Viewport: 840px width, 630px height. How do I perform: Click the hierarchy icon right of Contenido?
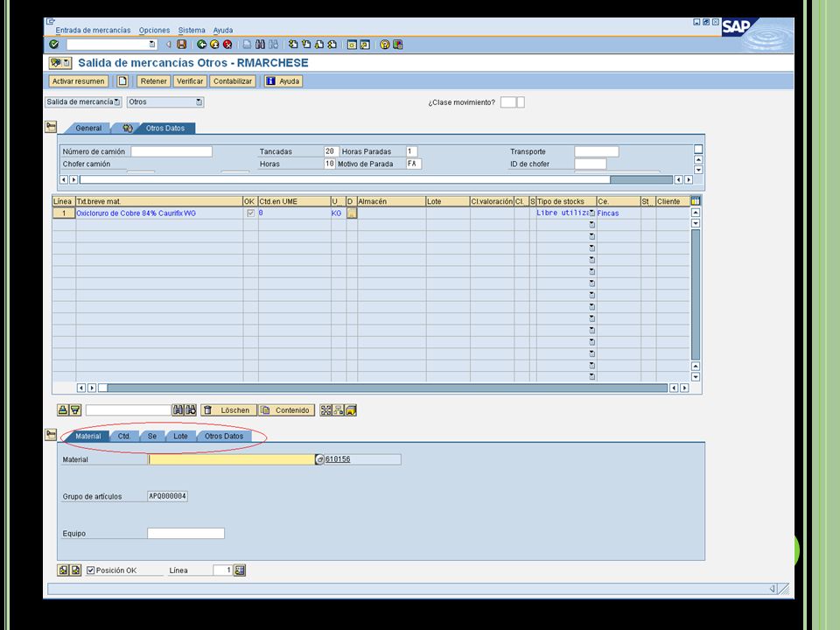point(339,410)
